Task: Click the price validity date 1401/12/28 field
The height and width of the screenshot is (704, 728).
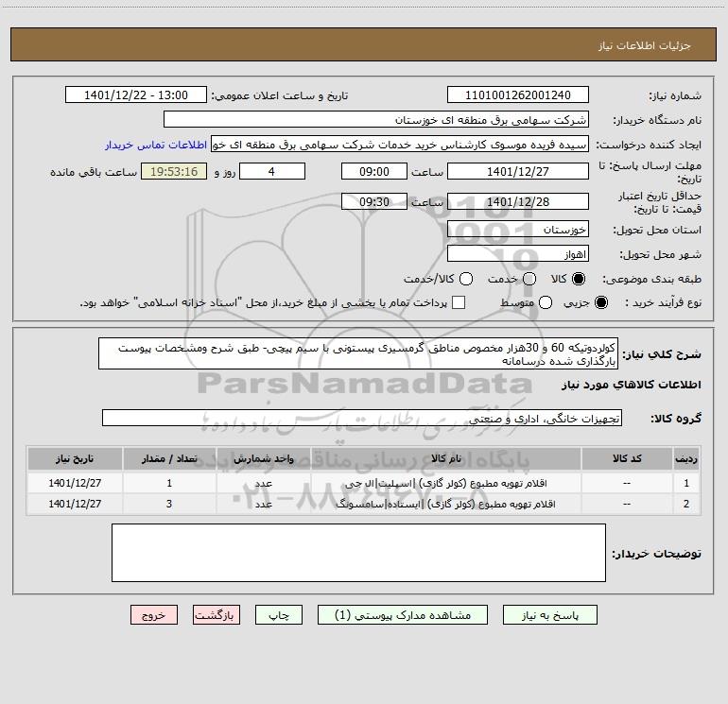Action: point(517,201)
